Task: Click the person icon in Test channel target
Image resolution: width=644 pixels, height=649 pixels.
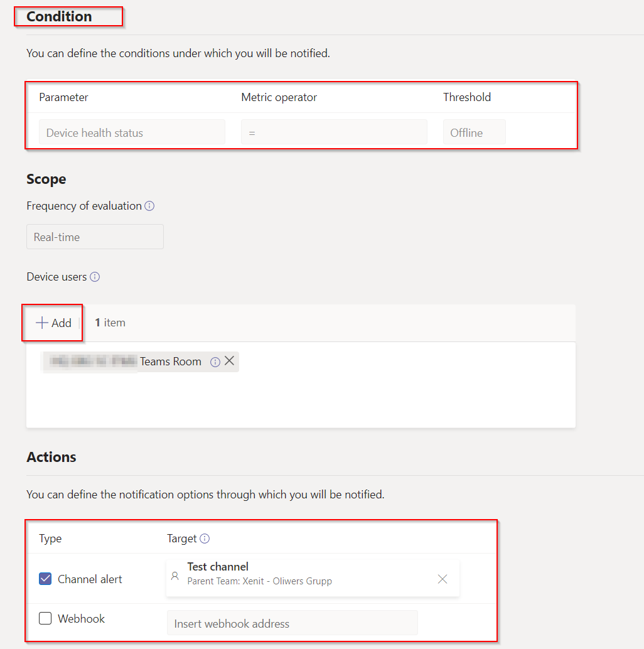Action: click(175, 575)
